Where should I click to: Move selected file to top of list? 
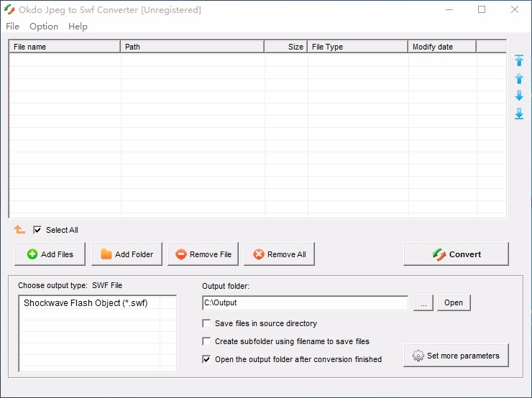pos(519,60)
